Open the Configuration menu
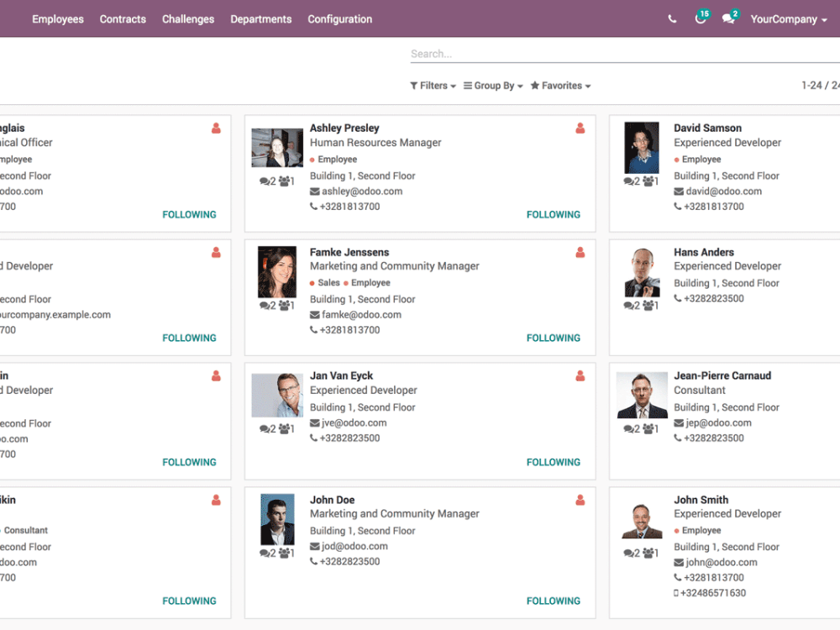 339,18
